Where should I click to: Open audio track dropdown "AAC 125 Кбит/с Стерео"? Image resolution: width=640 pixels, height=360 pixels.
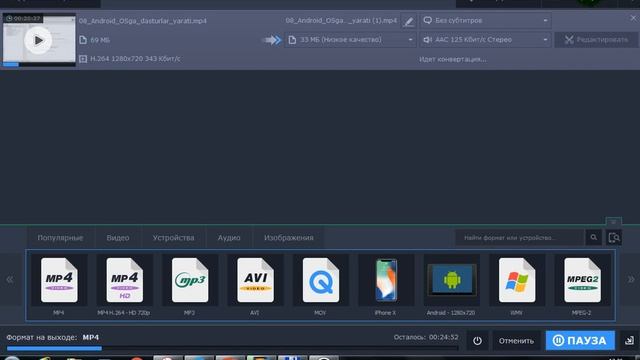[x=485, y=40]
